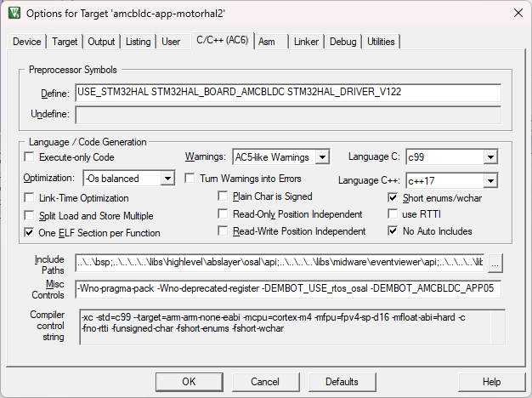Screen dimensions: 532x398
Task: Click the Misc Controls field
Action: pyautogui.click(x=288, y=288)
